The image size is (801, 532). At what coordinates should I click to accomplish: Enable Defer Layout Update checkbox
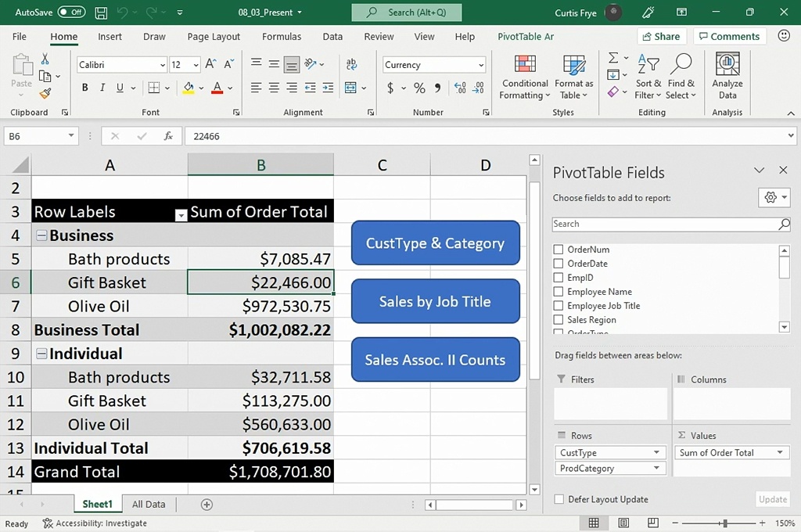pyautogui.click(x=559, y=499)
